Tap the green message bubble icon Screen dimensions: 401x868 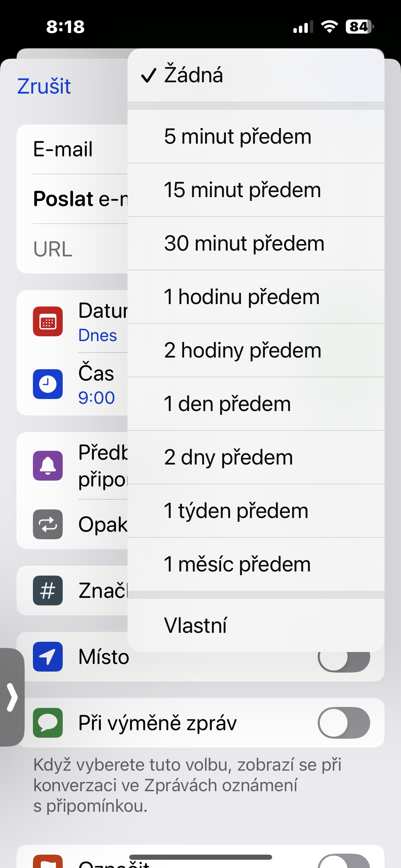(48, 723)
